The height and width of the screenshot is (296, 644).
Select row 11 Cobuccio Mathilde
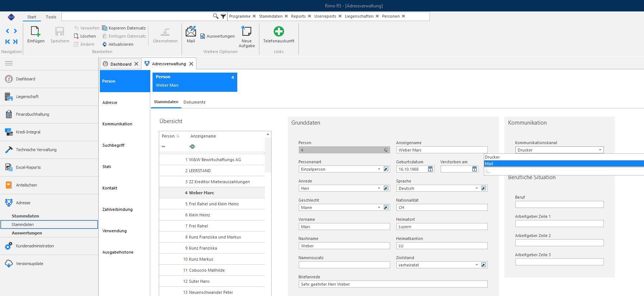point(212,270)
